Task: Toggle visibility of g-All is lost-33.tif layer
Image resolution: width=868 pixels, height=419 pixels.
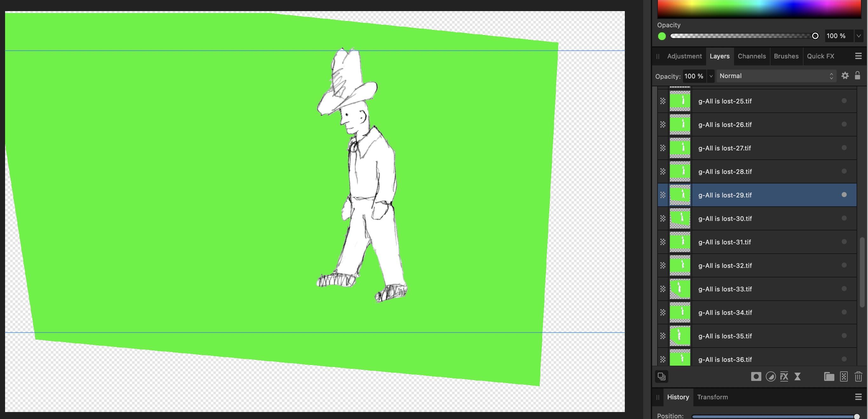Action: tap(844, 289)
